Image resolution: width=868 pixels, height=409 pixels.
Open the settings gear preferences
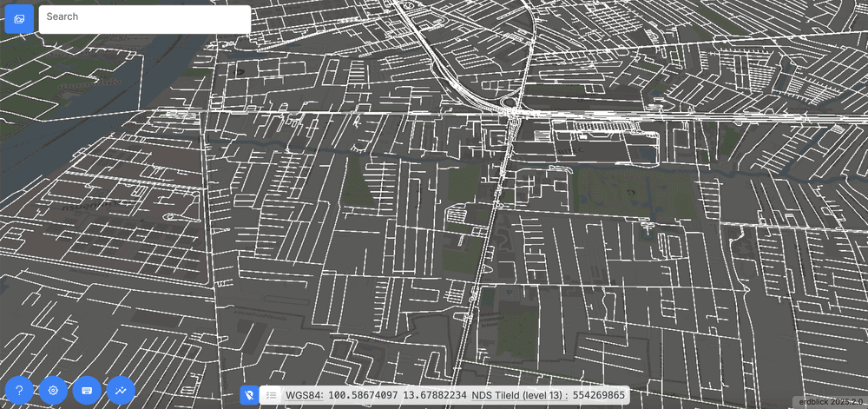(x=53, y=391)
